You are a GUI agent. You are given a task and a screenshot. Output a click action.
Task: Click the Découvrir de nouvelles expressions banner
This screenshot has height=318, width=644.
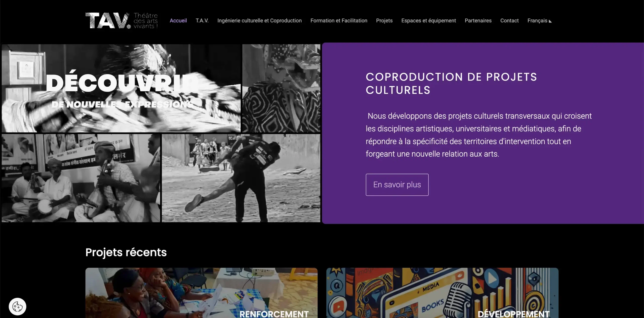(x=121, y=88)
